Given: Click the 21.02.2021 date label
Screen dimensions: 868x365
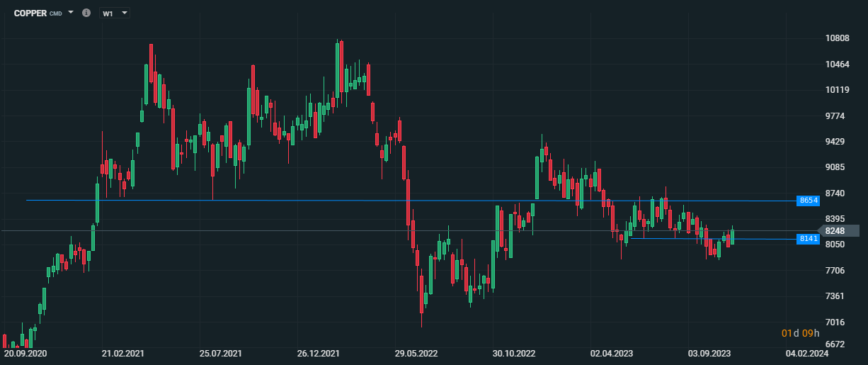Looking at the screenshot, I should (x=124, y=353).
